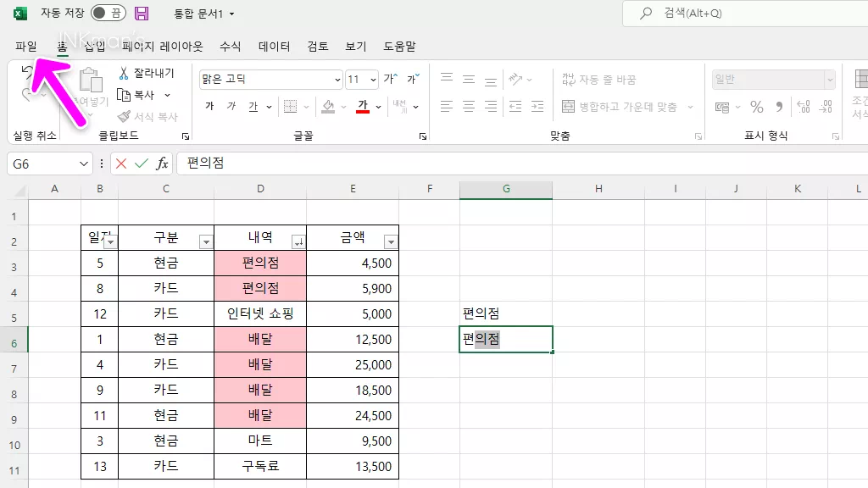Toggle the 자동 저장 autosave switch

pos(108,13)
